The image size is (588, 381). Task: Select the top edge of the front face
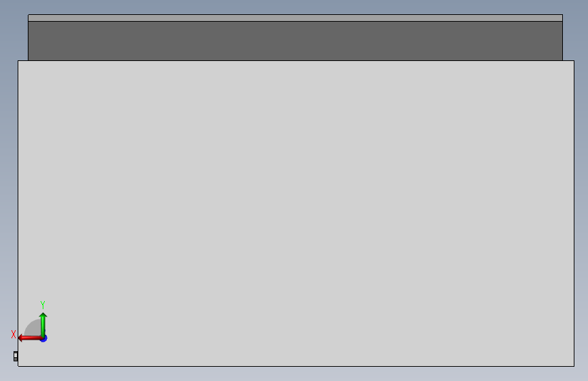click(x=296, y=61)
